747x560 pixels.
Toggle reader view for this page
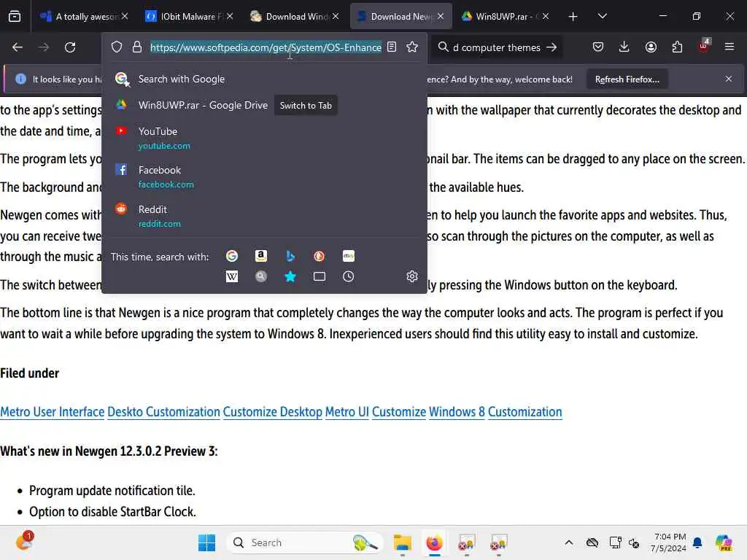392,47
